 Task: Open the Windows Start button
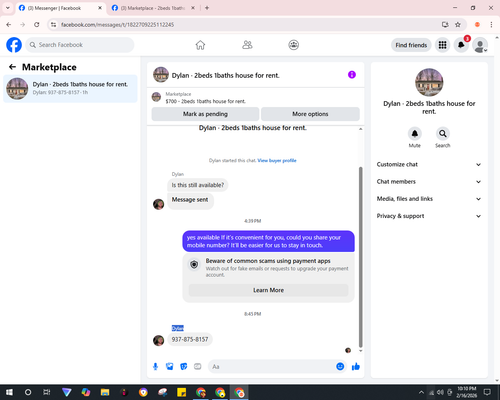click(9, 392)
